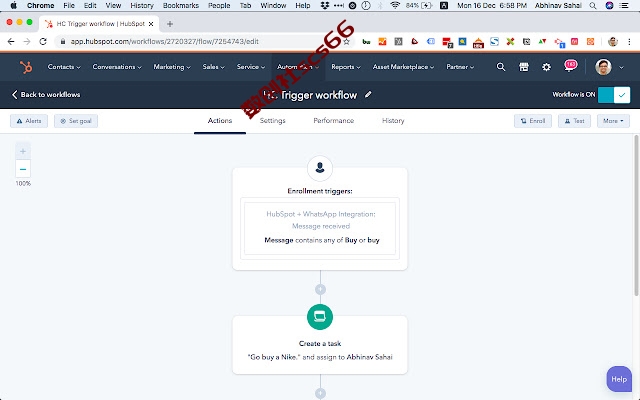
Task: Expand the Partner menu
Action: pos(460,67)
